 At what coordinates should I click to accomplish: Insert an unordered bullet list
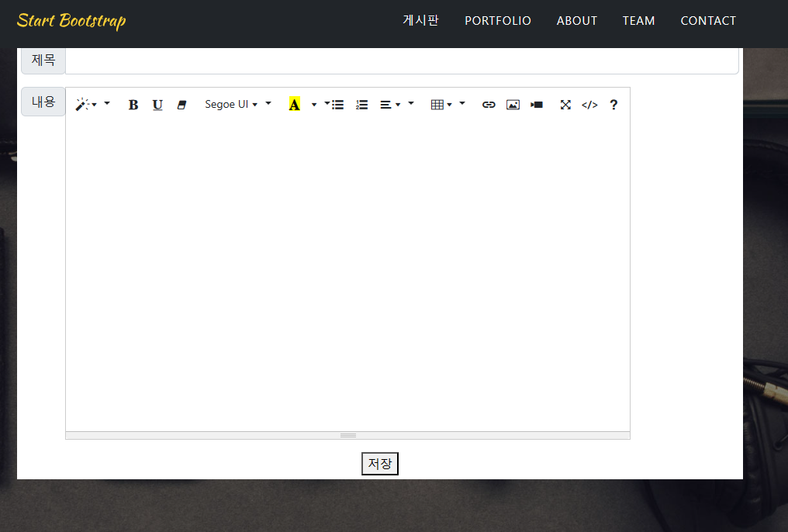337,105
